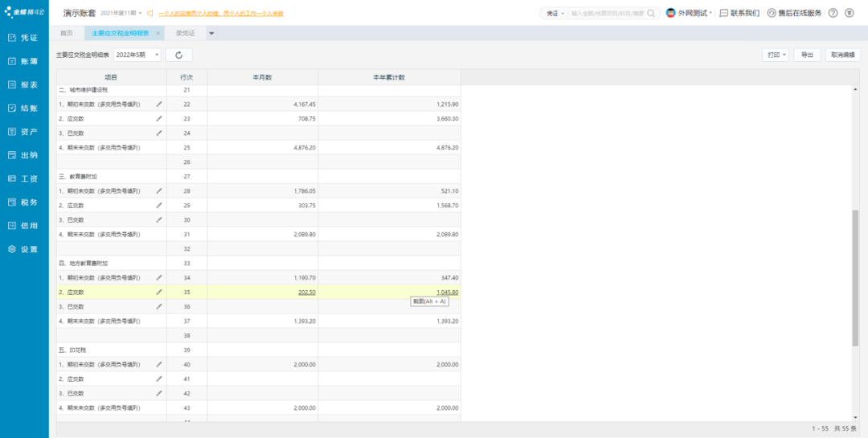This screenshot has width=868, height=438.
Task: Click 售后在线服务 link
Action: tap(794, 13)
